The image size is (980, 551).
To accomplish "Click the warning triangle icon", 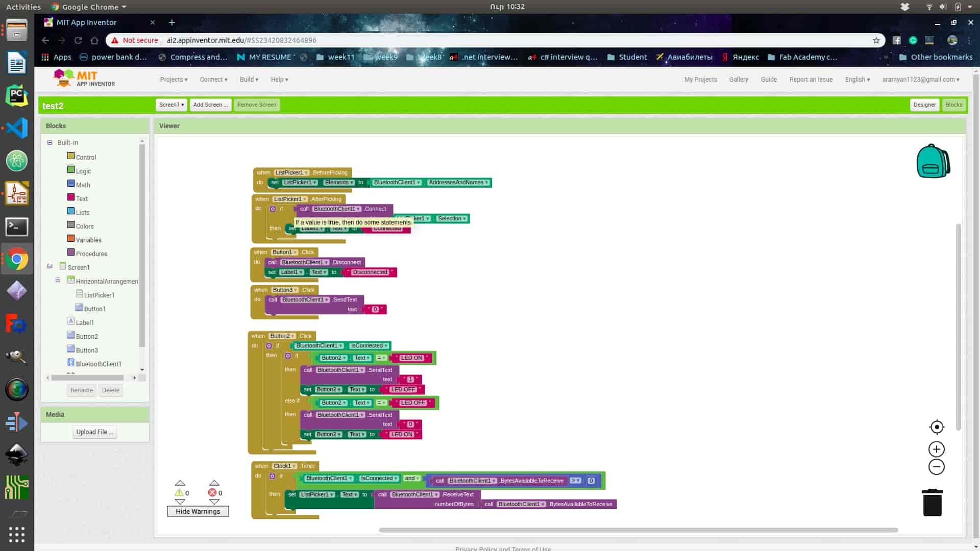I will click(179, 493).
